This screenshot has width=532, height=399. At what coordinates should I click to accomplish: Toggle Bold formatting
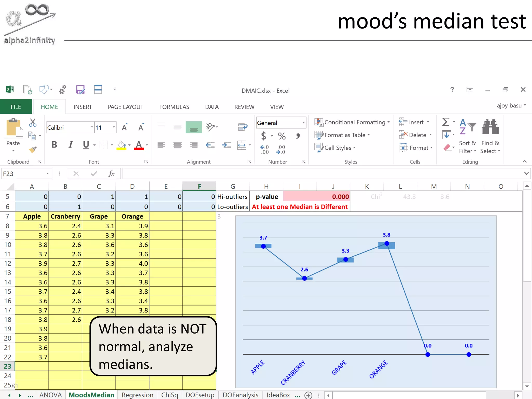pos(54,145)
